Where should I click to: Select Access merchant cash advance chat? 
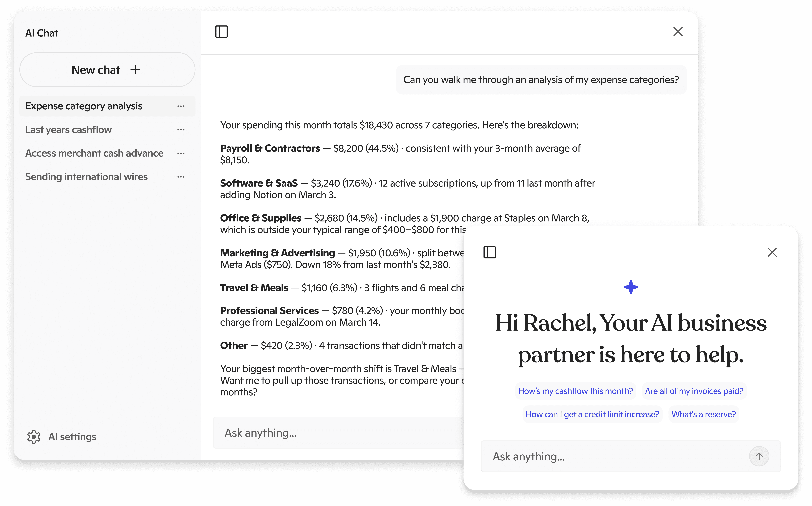tap(94, 153)
